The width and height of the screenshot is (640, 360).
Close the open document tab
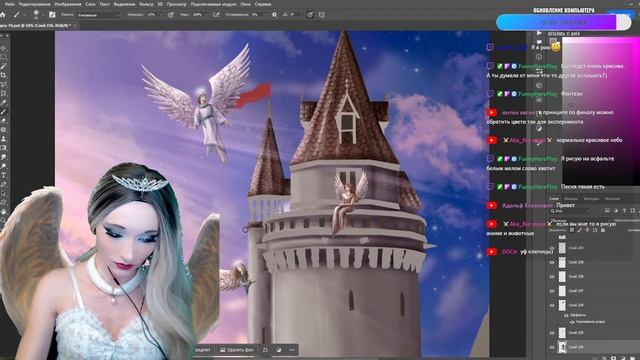click(74, 26)
